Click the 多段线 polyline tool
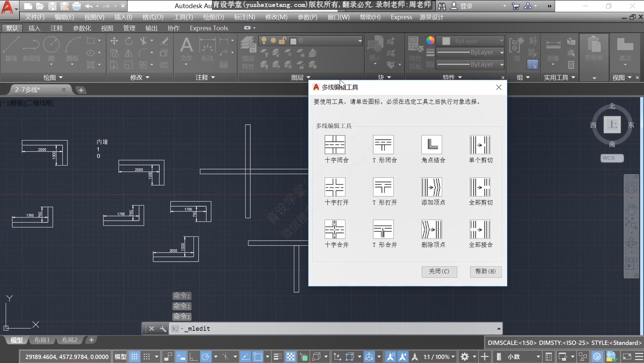The width and height of the screenshot is (644, 363). 31,49
